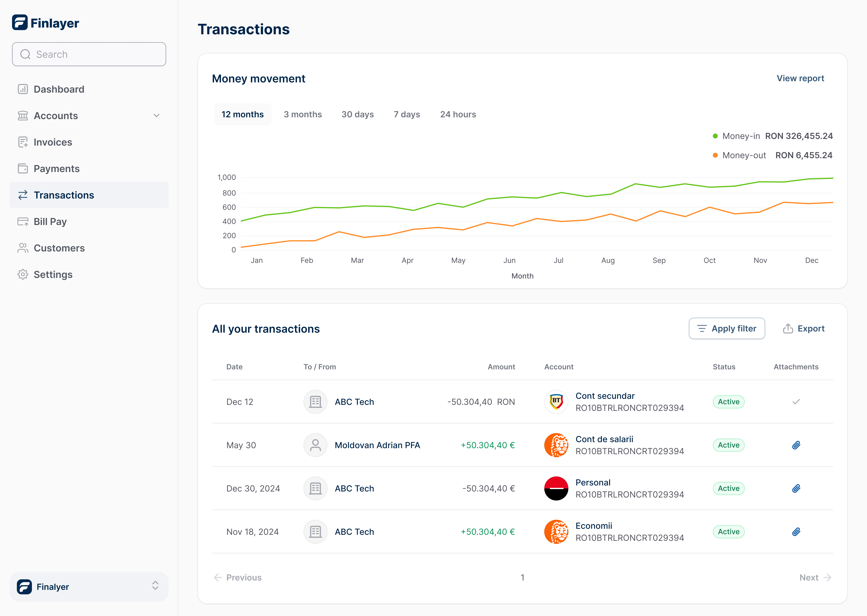Toggle the Money-in legend entry

[740, 136]
